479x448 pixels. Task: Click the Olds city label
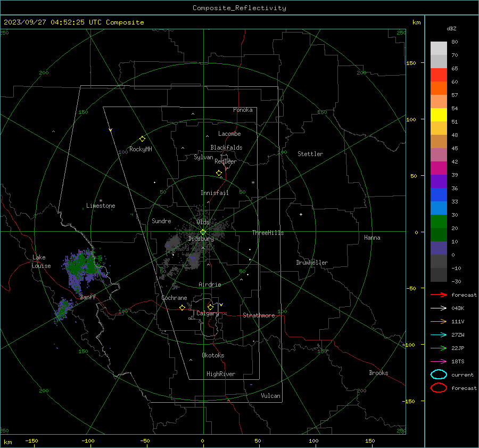click(203, 222)
